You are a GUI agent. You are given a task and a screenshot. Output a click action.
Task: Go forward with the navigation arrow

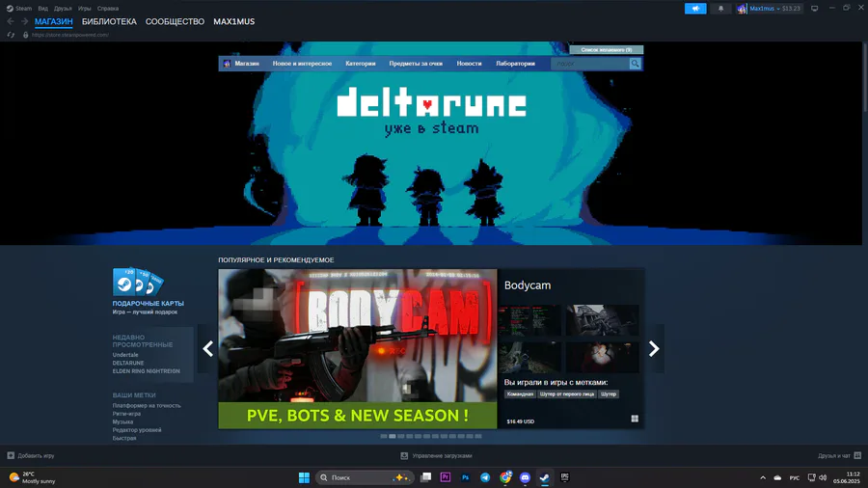point(24,21)
